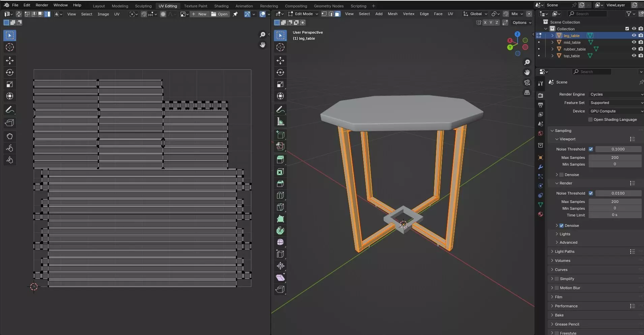Select the Relax tool in UV editor
The image size is (644, 335).
coord(10,148)
